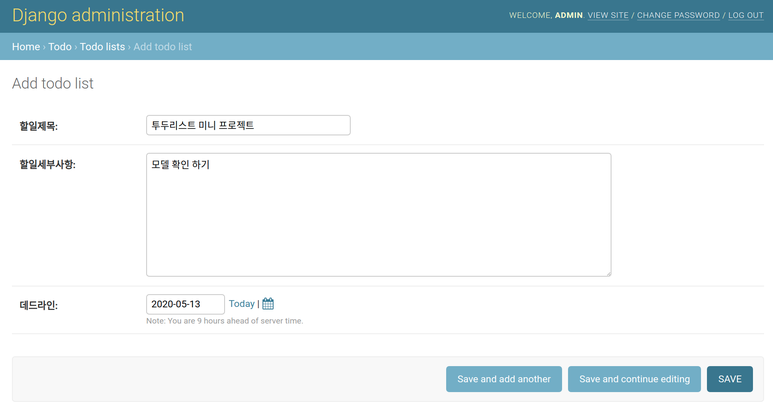Viewport: 773px width, 404px height.
Task: Go to CHANGE PASSWORD
Action: pos(678,16)
